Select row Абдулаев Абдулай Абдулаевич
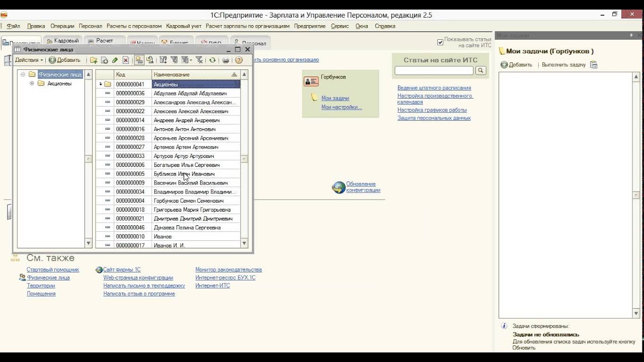This screenshot has height=362, width=644. point(168,94)
